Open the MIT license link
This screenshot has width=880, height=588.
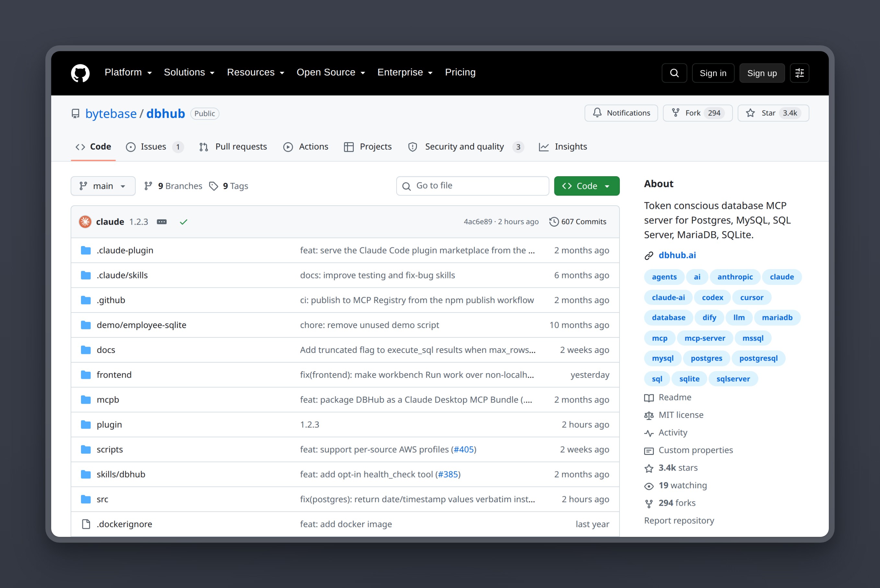pyautogui.click(x=674, y=415)
